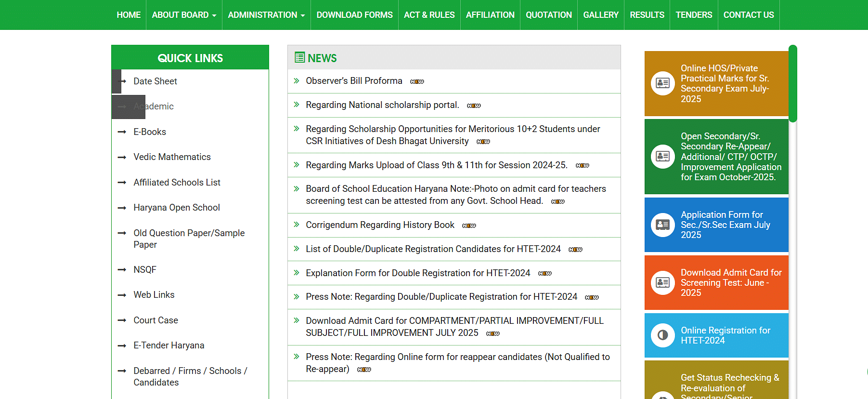The width and height of the screenshot is (868, 399).
Task: Click the NEW badge after Observer's Bill Proforma
Action: pos(417,81)
